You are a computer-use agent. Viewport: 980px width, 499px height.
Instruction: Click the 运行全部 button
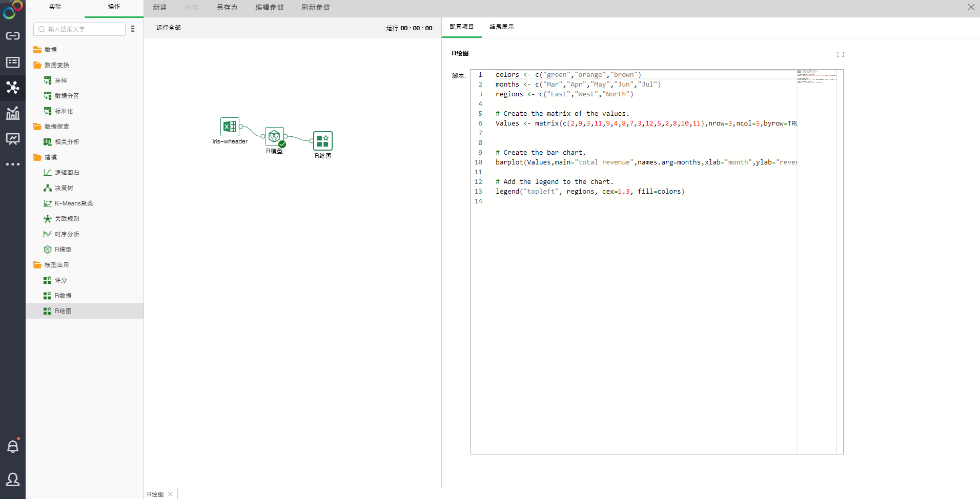[169, 28]
